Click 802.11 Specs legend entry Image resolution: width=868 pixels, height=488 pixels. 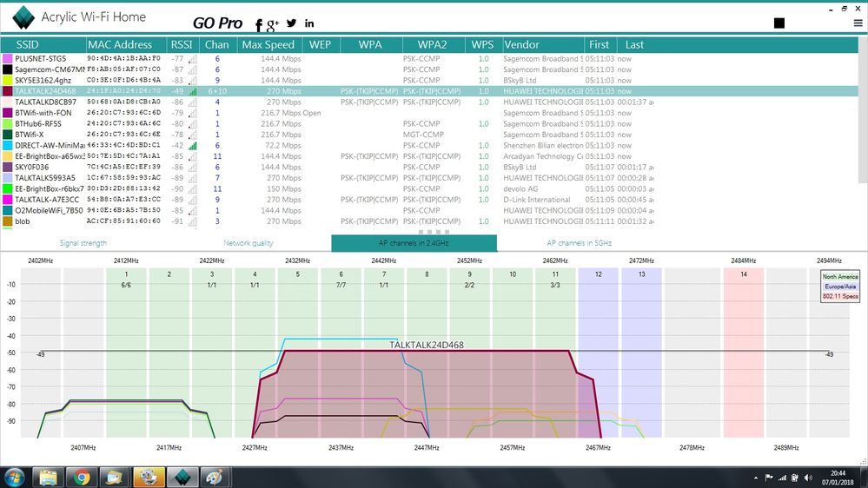[x=840, y=297]
